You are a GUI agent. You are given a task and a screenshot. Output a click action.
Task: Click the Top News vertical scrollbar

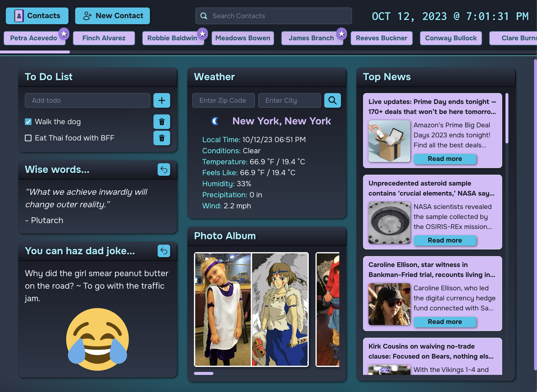coord(507,118)
